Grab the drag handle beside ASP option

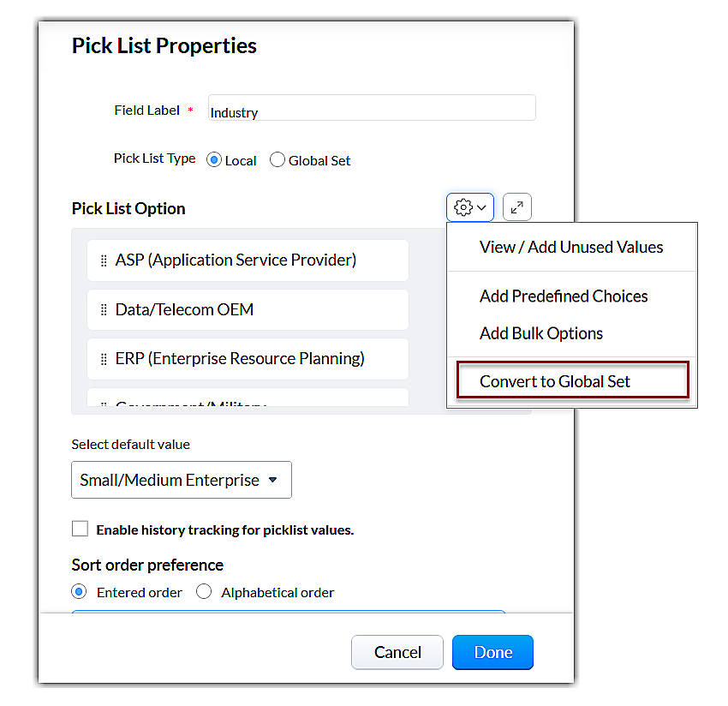point(104,260)
